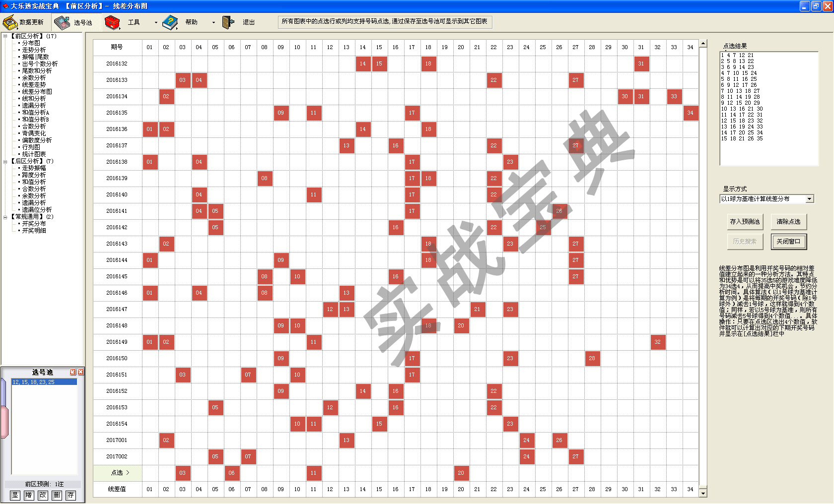
Task: Click the 历史搜索 button
Action: (745, 242)
